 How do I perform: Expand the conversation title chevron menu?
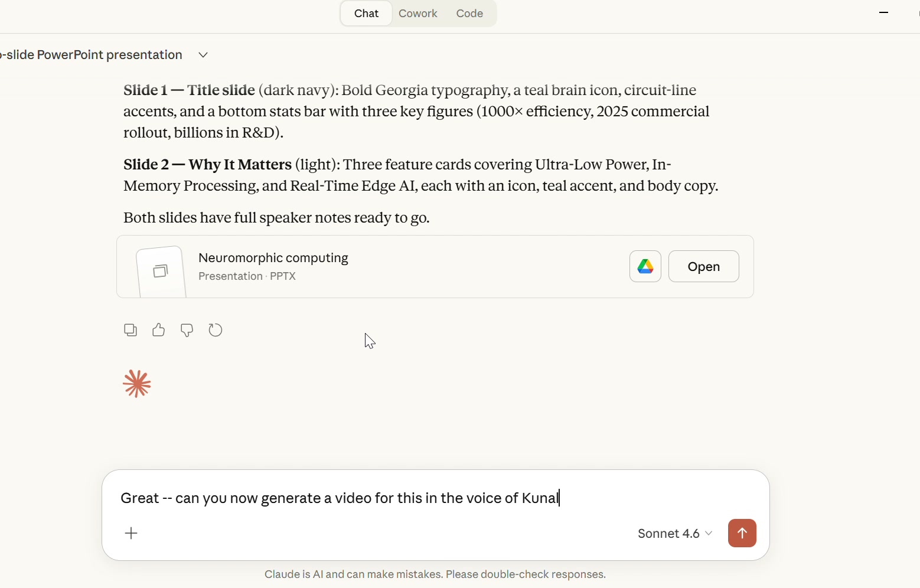click(203, 55)
